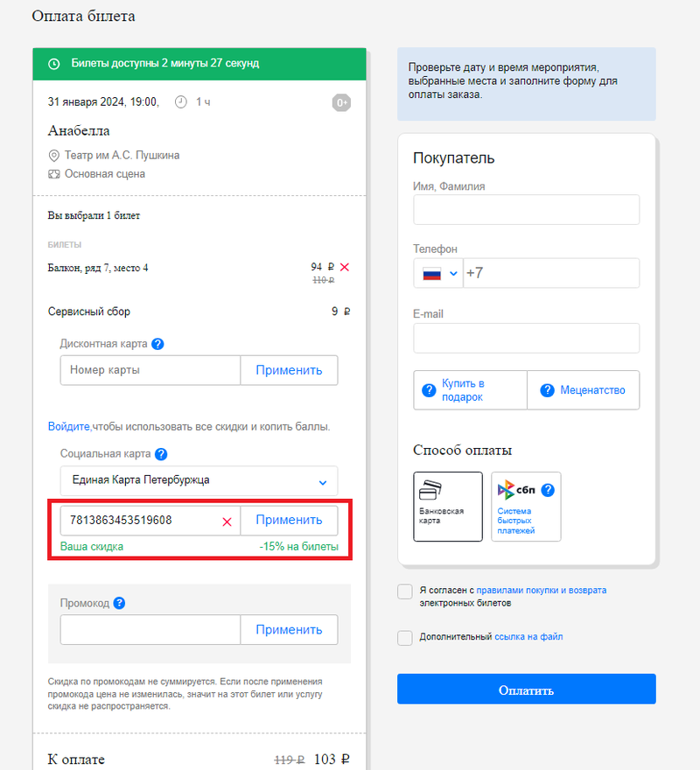This screenshot has height=770, width=700.
Task: Click the 0+ age rating badge
Action: pos(341,103)
